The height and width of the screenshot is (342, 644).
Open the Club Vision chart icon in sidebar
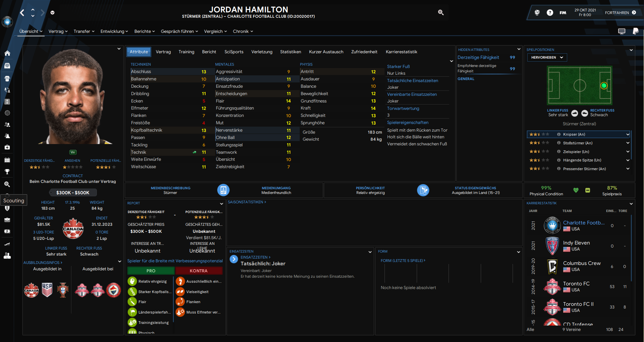(x=7, y=244)
